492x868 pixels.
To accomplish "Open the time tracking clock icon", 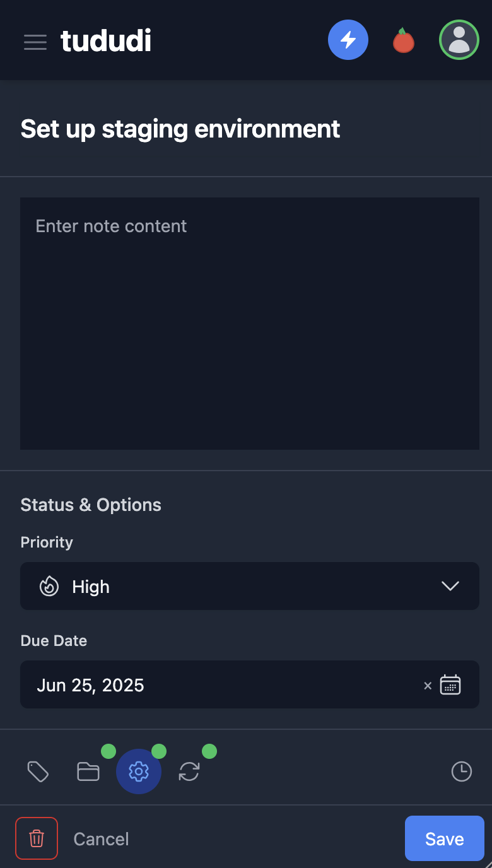I will click(461, 771).
